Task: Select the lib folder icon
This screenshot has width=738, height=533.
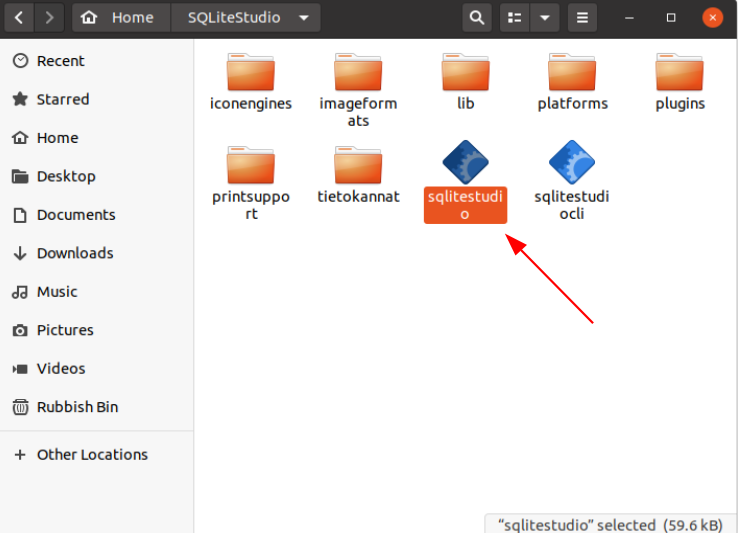Action: click(465, 72)
